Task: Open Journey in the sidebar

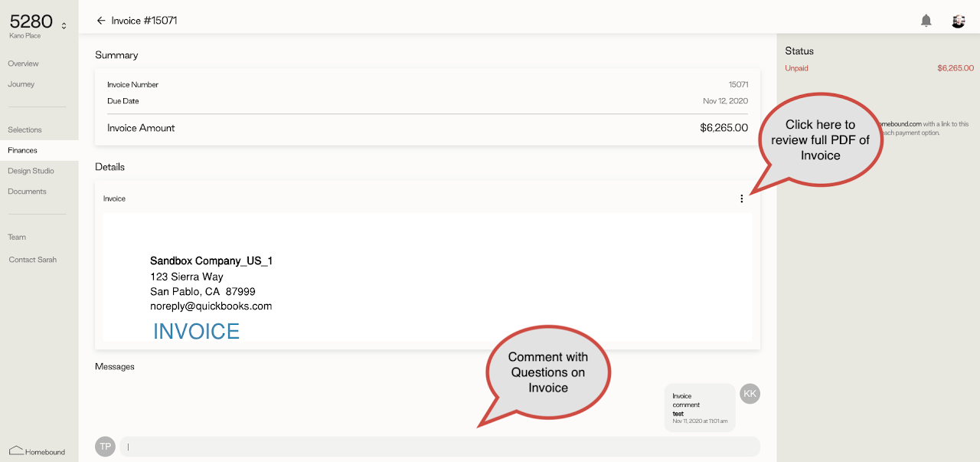Action: [x=21, y=84]
